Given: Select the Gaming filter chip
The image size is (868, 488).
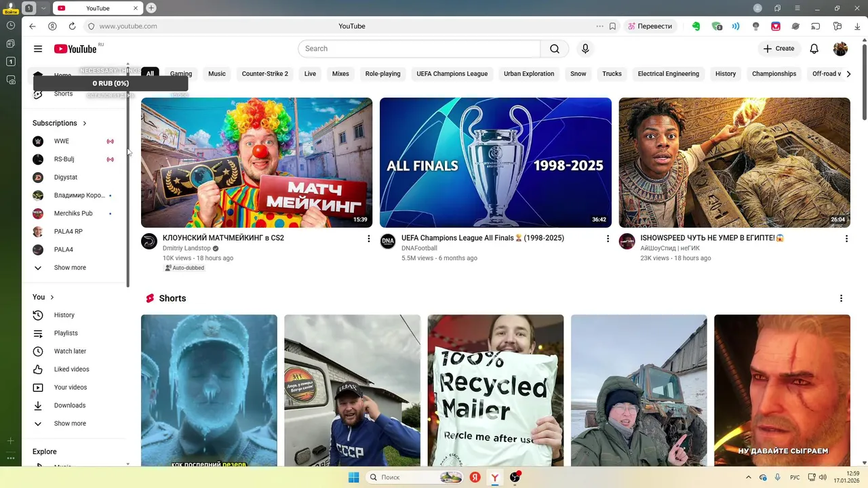Looking at the screenshot, I should (x=181, y=74).
